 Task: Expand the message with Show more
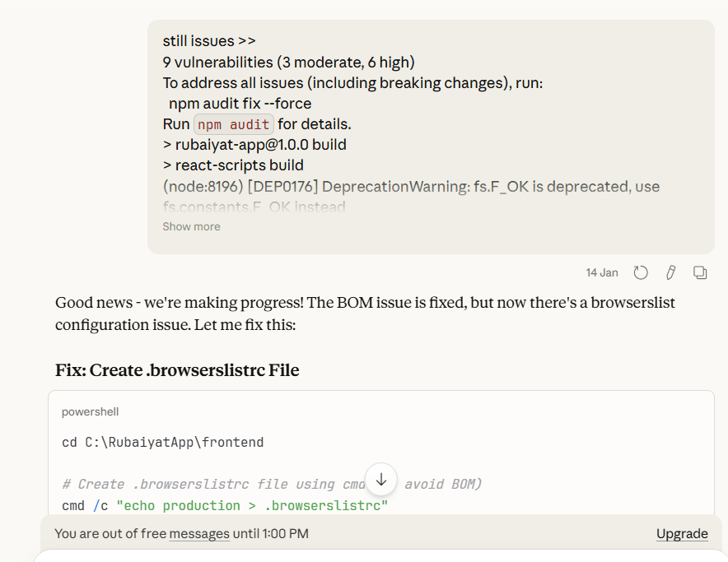point(191,226)
